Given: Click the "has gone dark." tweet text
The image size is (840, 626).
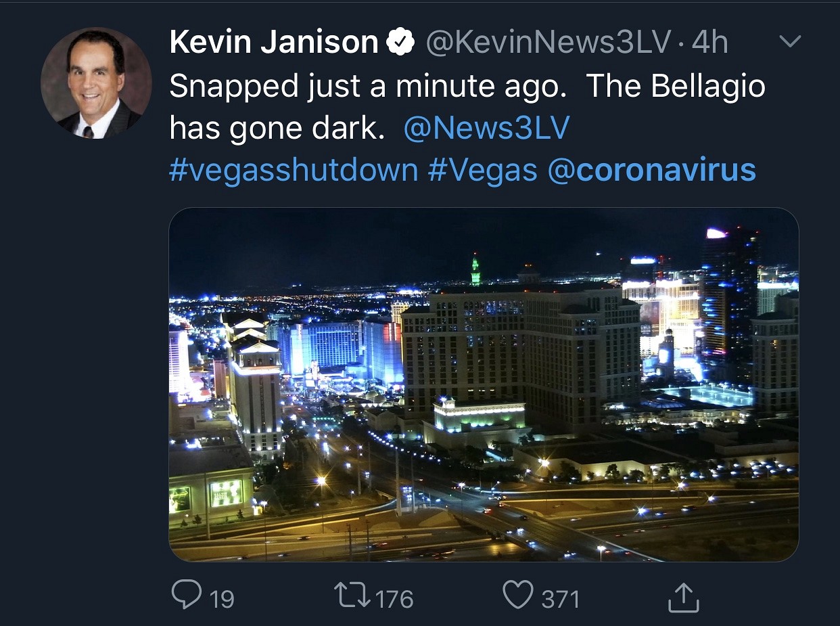Looking at the screenshot, I should 277,129.
